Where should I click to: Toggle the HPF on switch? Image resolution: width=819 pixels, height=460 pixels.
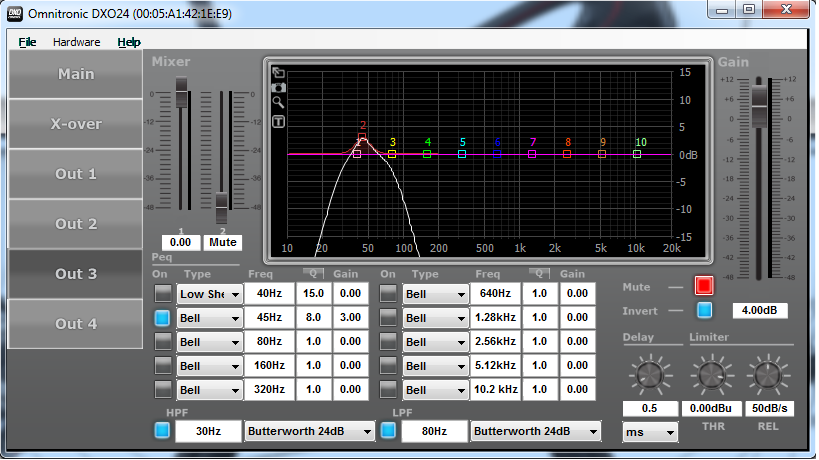pyautogui.click(x=162, y=431)
